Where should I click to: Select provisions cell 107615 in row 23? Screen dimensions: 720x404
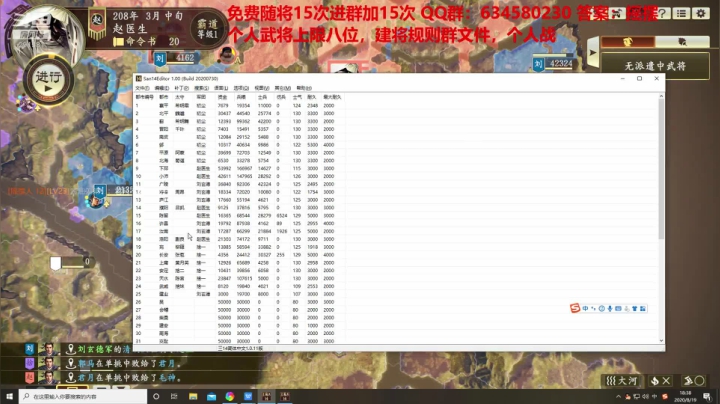[x=244, y=279]
